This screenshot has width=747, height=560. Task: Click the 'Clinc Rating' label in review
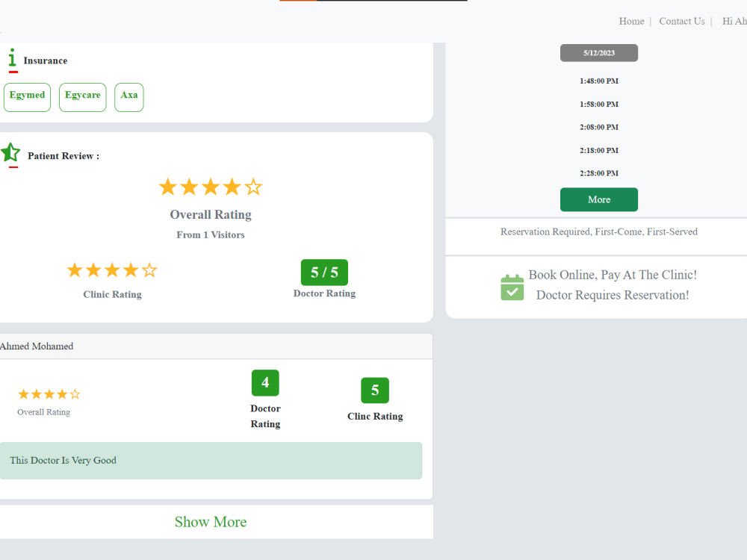click(x=375, y=416)
